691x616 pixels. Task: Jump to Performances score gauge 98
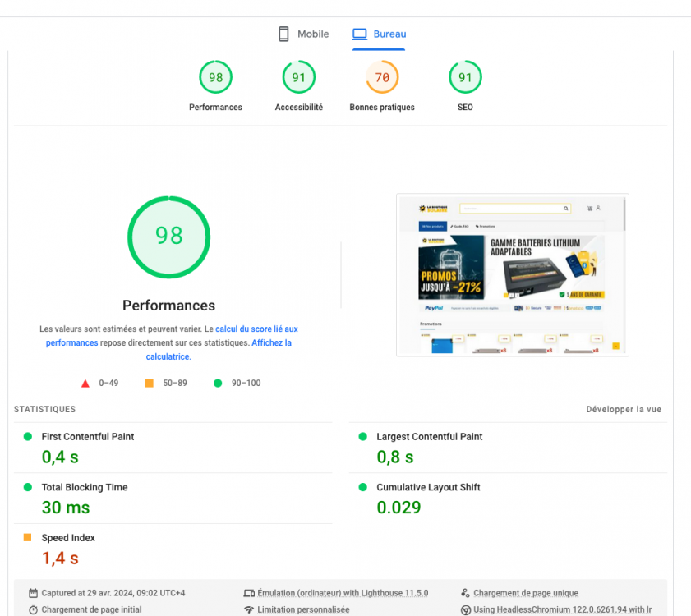tap(215, 77)
